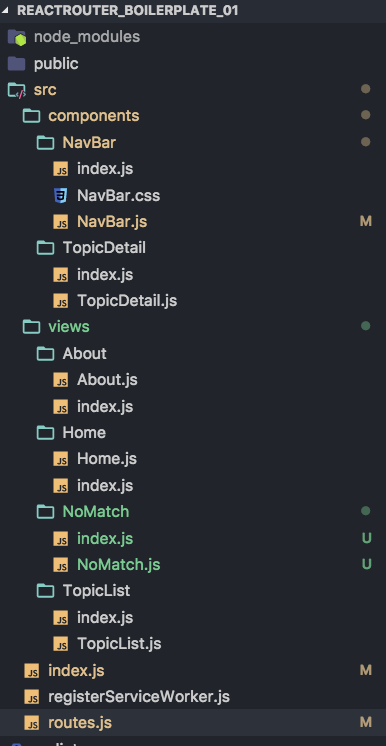Click the src folder icon
Image resolution: width=386 pixels, height=746 pixels.
(x=17, y=90)
